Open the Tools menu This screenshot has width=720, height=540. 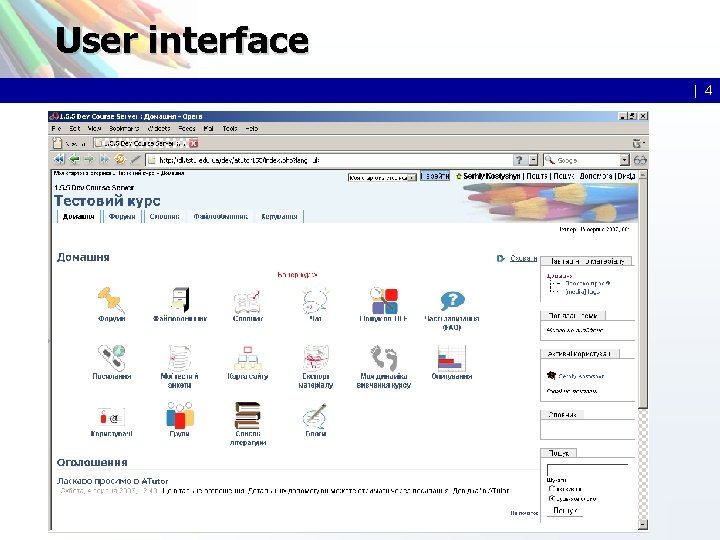230,129
